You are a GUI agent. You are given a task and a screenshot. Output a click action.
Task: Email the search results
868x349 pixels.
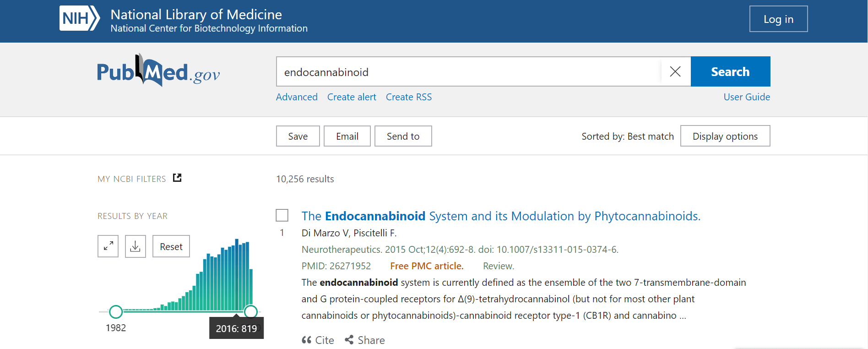[x=347, y=136]
